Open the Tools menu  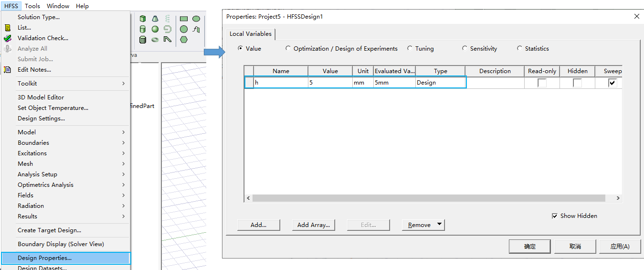pos(32,6)
